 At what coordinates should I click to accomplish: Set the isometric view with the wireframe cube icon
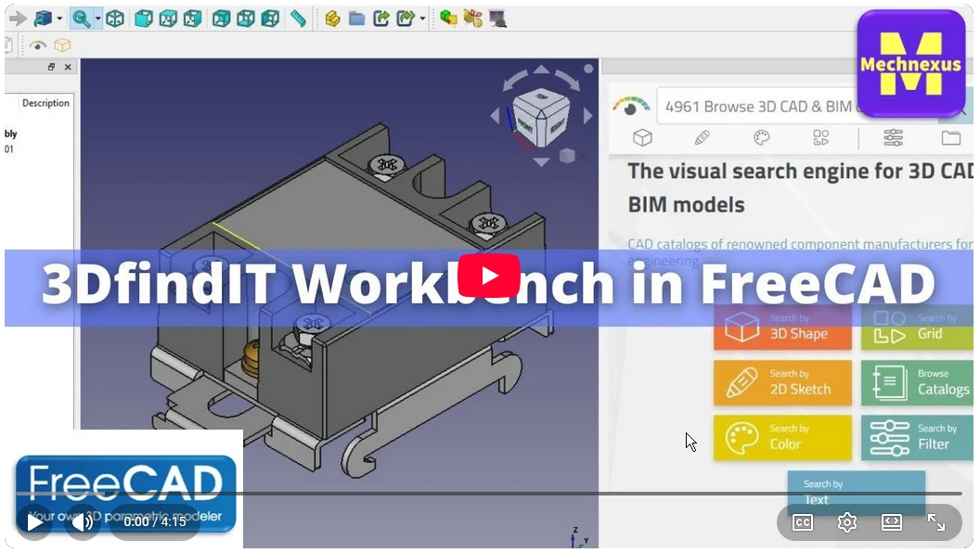click(115, 19)
